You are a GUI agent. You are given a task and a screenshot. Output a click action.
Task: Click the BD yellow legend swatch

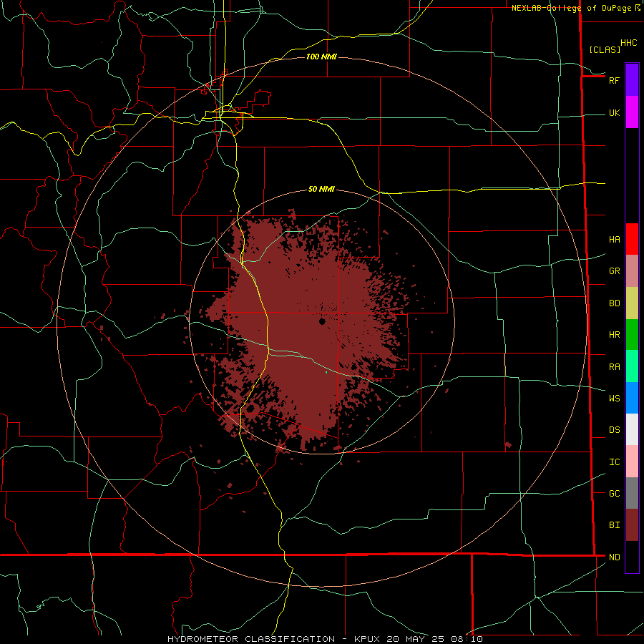click(632, 303)
